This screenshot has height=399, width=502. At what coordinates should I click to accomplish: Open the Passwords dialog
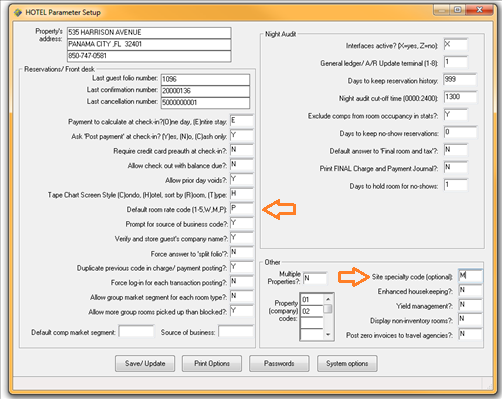tap(279, 363)
